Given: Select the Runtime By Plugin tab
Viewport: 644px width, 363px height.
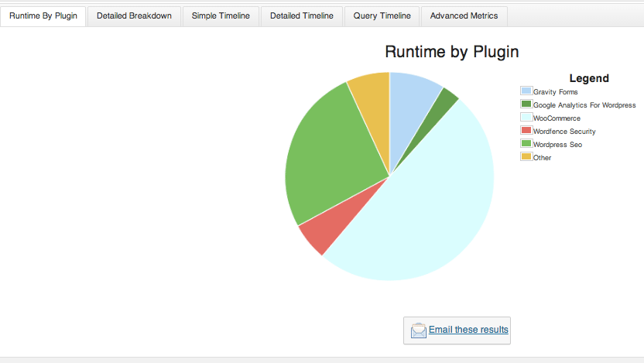Looking at the screenshot, I should (43, 16).
